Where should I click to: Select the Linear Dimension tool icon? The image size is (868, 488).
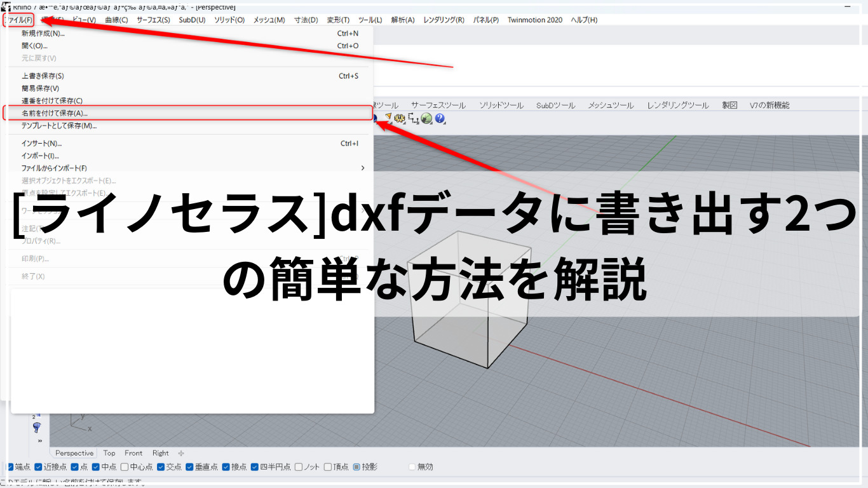(414, 118)
